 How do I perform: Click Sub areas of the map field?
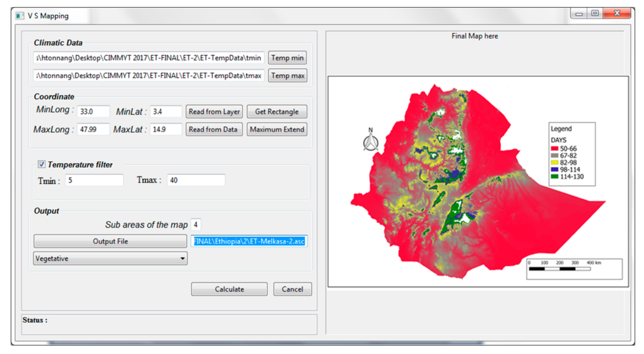coord(196,225)
